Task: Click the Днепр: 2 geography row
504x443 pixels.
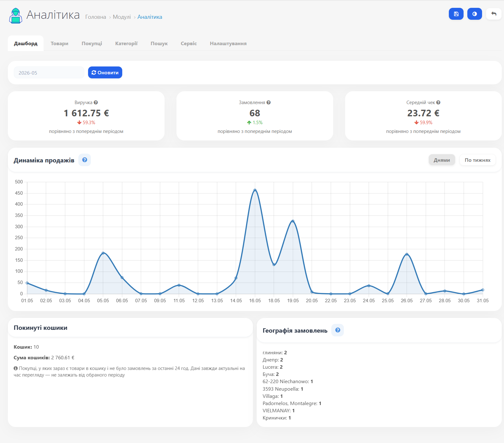Action: pos(273,360)
